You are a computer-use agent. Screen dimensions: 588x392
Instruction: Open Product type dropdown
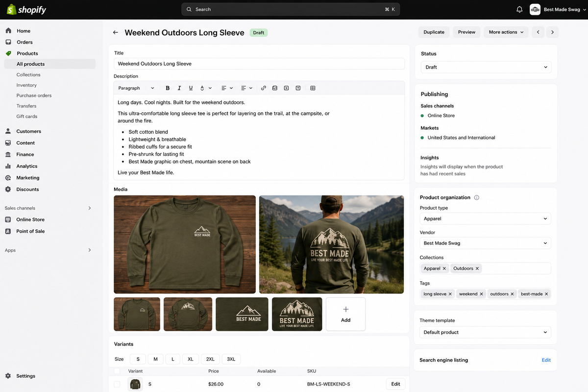coord(485,219)
